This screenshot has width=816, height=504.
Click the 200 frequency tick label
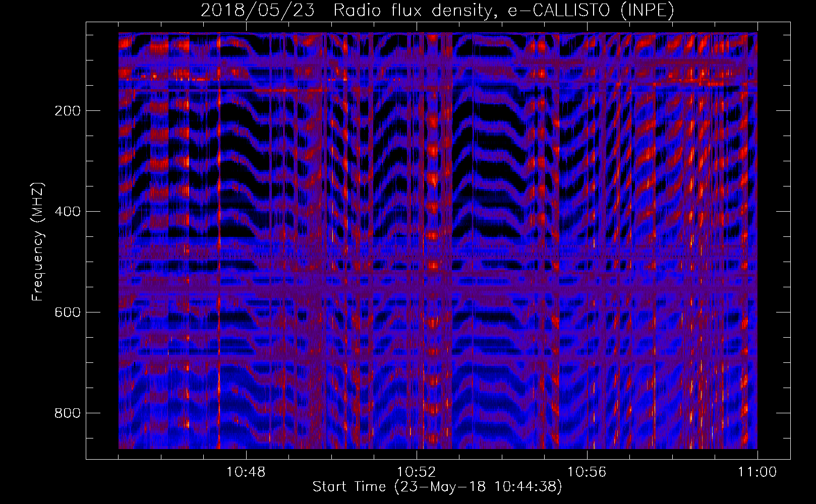pyautogui.click(x=68, y=111)
